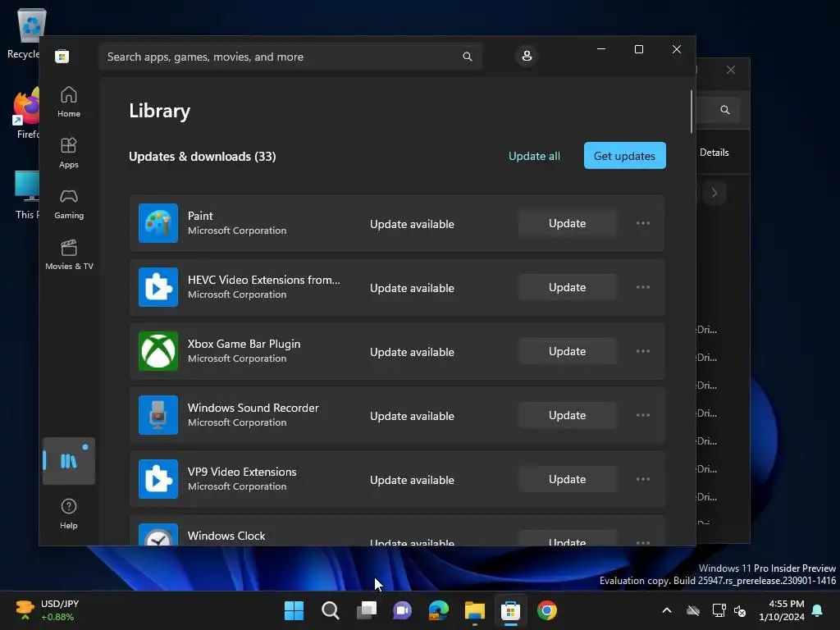Open Task View on the taskbar
The height and width of the screenshot is (630, 840).
[367, 610]
